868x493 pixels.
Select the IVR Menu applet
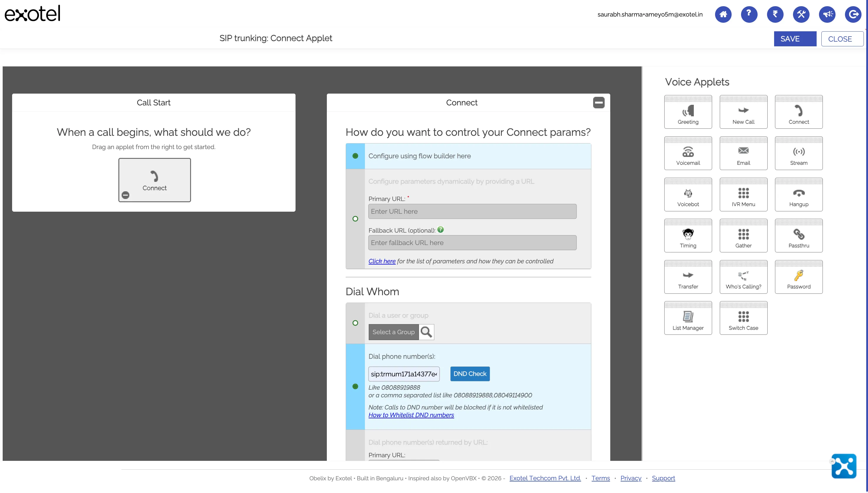click(x=743, y=194)
